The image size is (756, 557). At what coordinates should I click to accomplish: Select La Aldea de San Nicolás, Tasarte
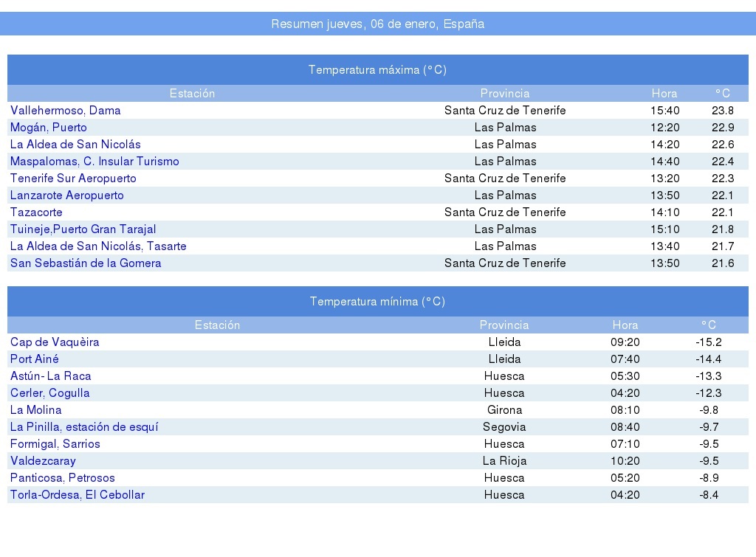[x=98, y=246]
